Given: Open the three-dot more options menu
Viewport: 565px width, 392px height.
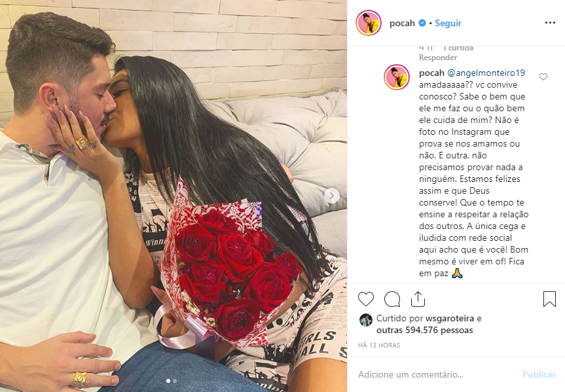Looking at the screenshot, I should coord(550,23).
